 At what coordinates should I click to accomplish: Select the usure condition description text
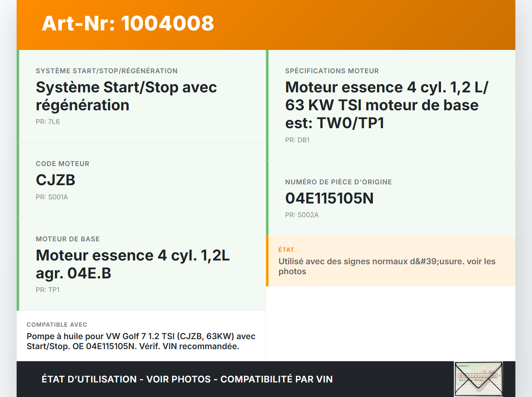coord(387,266)
